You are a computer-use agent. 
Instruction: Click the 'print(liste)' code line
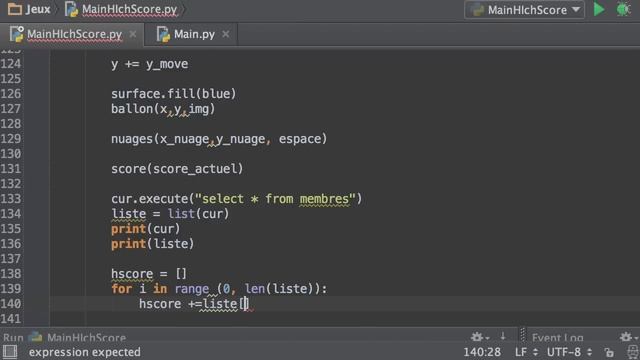pyautogui.click(x=153, y=244)
